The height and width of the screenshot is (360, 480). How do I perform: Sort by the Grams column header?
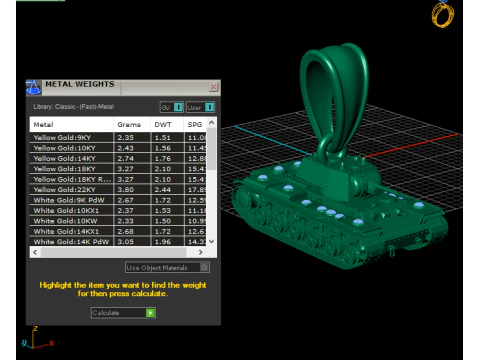tap(132, 124)
